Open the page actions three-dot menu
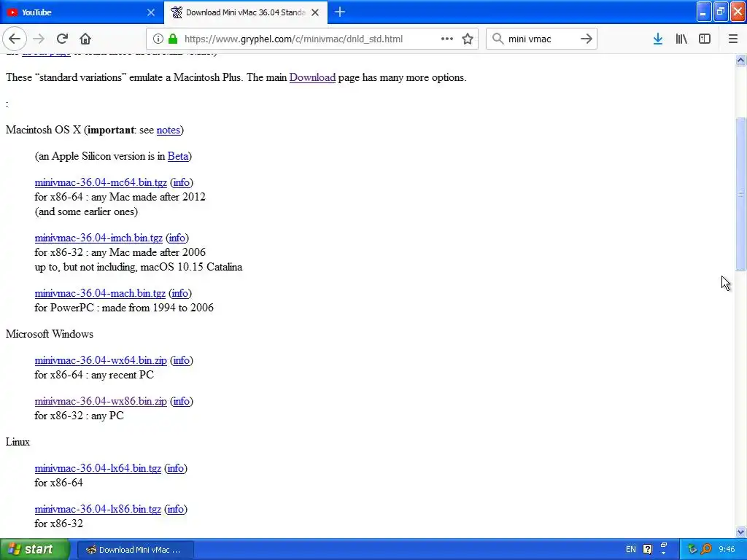The image size is (747, 560). pyautogui.click(x=447, y=39)
